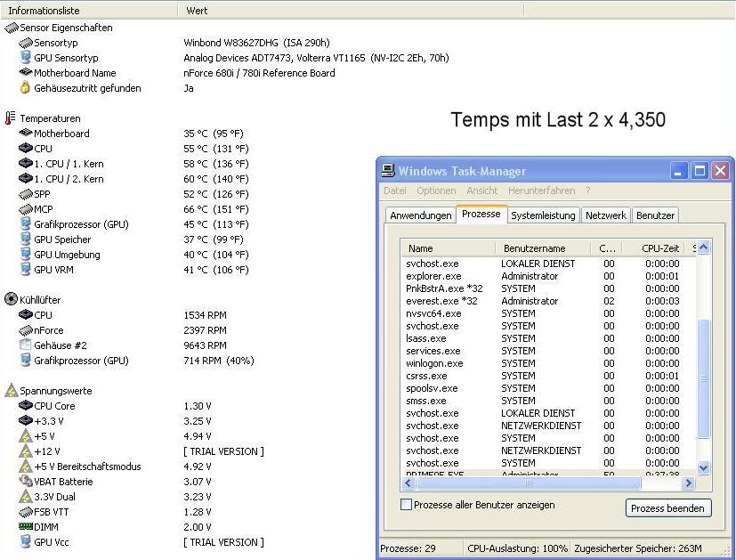Screen dimensions: 736x560
Task: Click the Gehäusezutritt gefunden lock icon
Action: (25, 88)
